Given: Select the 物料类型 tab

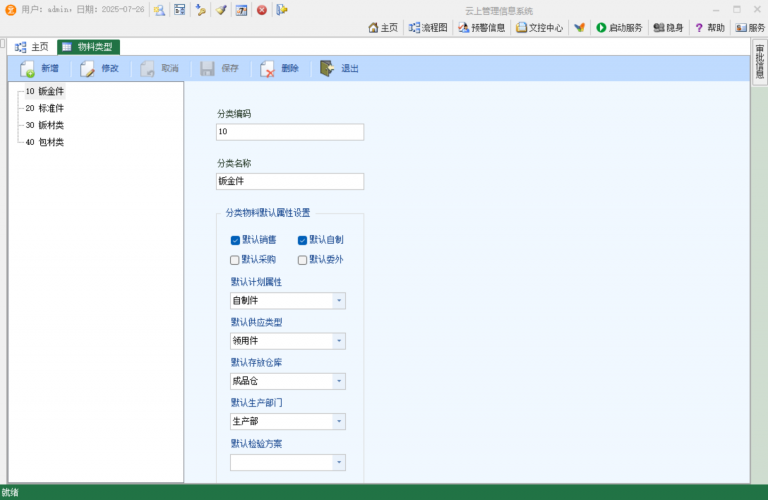Looking at the screenshot, I should [88, 47].
